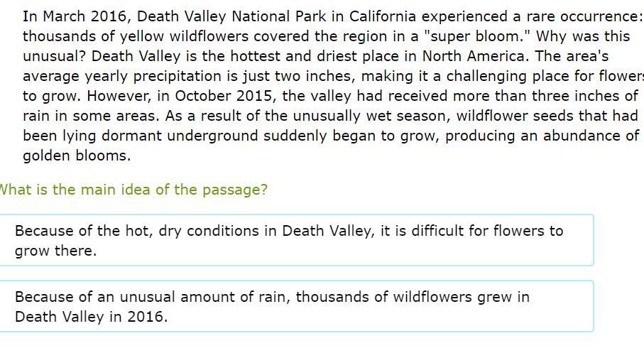Image resolution: width=644 pixels, height=353 pixels.
Task: Click the question 'What is the main idea of the passage?'
Action: pyautogui.click(x=133, y=190)
